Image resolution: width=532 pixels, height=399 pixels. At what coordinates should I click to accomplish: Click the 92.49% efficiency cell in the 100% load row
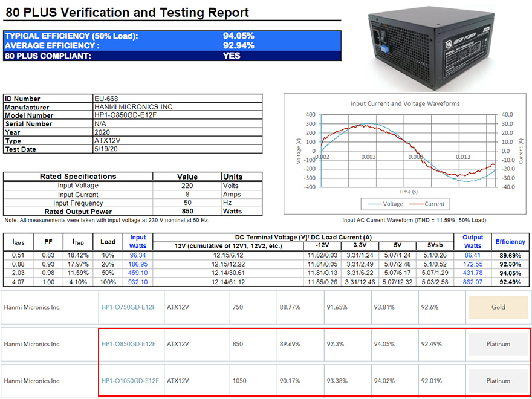click(510, 282)
